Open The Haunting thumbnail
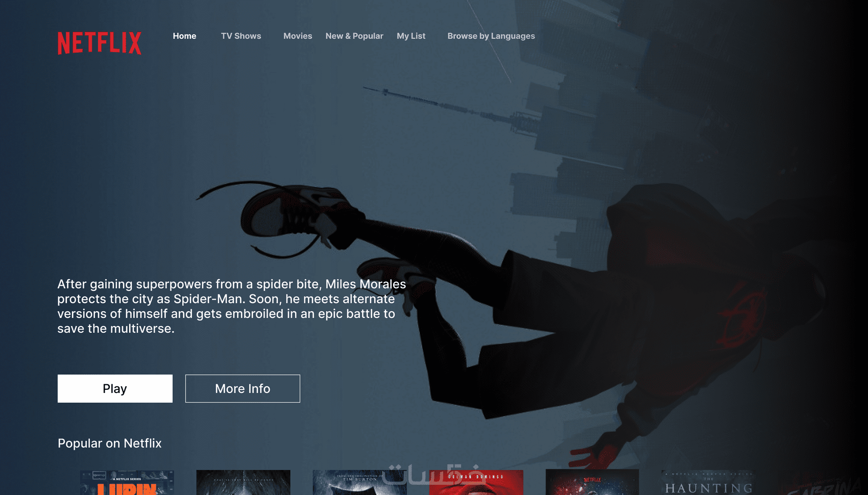Screen dimensions: 868x495 (x=708, y=483)
